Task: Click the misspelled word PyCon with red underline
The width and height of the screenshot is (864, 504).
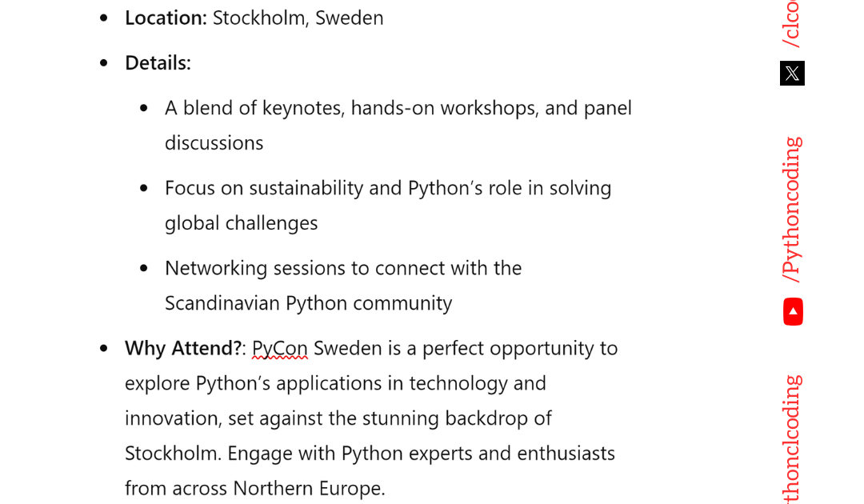Action: coord(280,349)
